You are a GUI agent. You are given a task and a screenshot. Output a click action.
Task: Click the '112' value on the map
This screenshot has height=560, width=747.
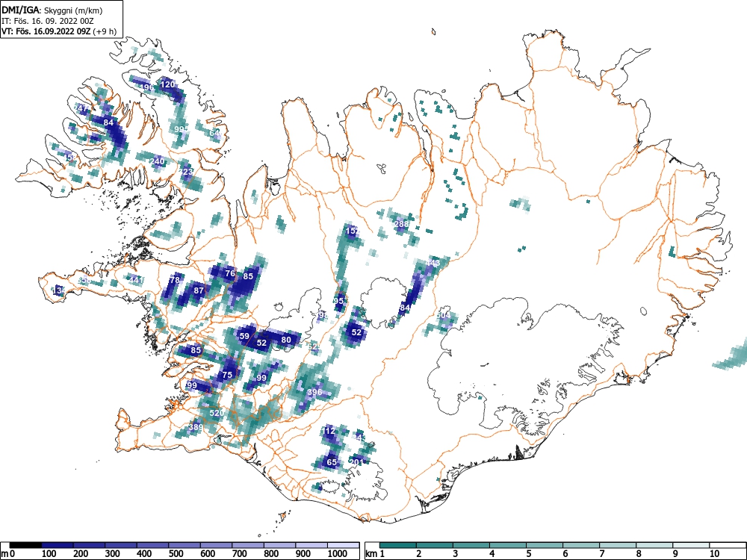point(328,431)
